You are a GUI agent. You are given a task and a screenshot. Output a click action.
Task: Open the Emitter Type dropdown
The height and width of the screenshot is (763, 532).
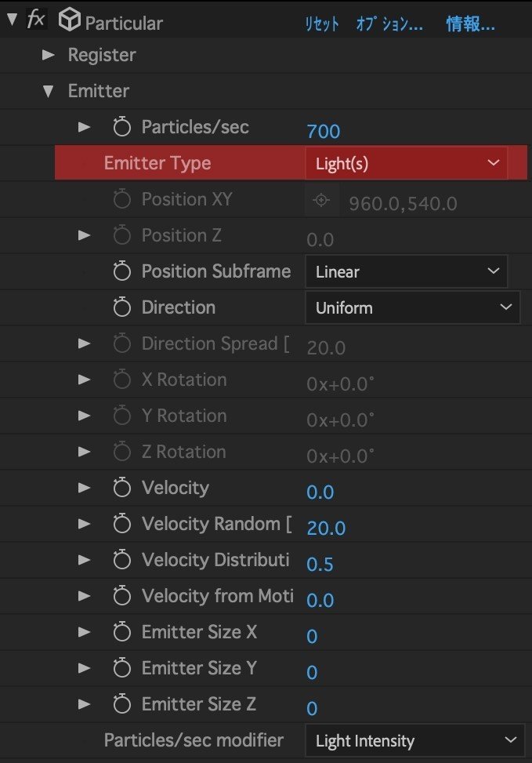click(x=407, y=163)
